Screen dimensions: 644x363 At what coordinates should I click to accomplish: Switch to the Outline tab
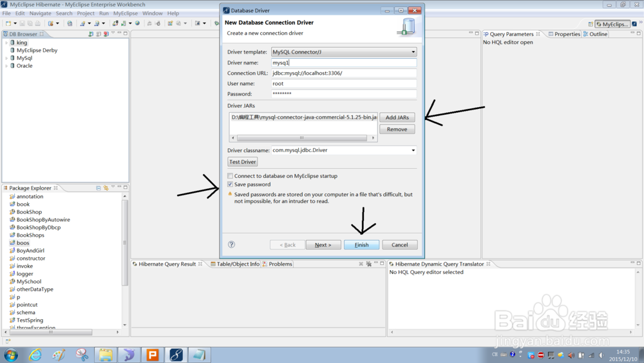point(595,34)
